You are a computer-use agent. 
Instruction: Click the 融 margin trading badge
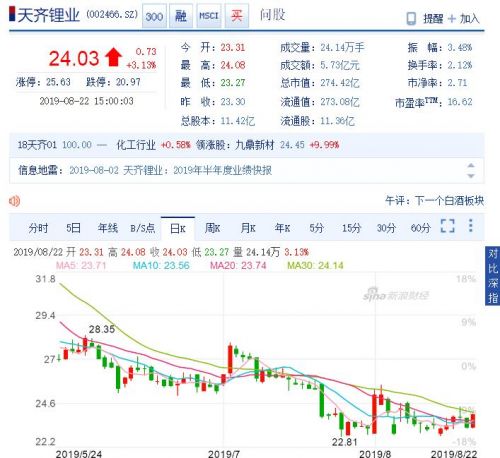[181, 16]
